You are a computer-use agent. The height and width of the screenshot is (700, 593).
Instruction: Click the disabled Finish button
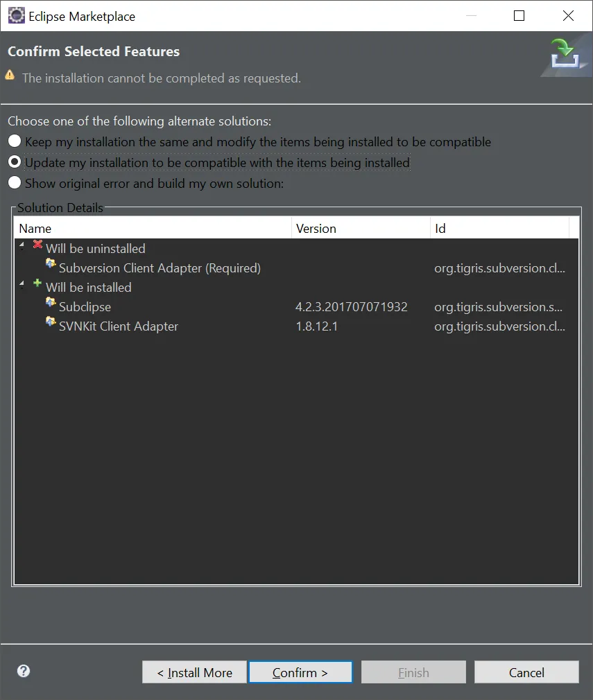coord(413,672)
